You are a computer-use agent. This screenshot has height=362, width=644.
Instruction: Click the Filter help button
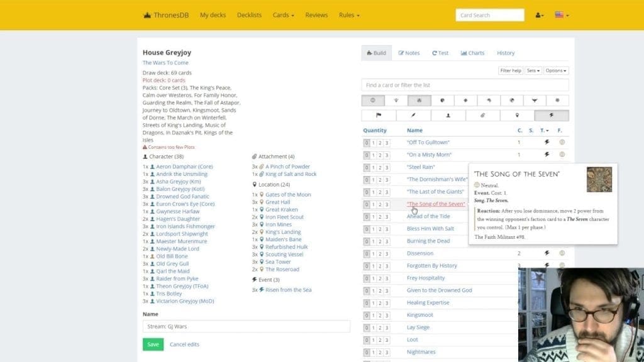point(510,70)
